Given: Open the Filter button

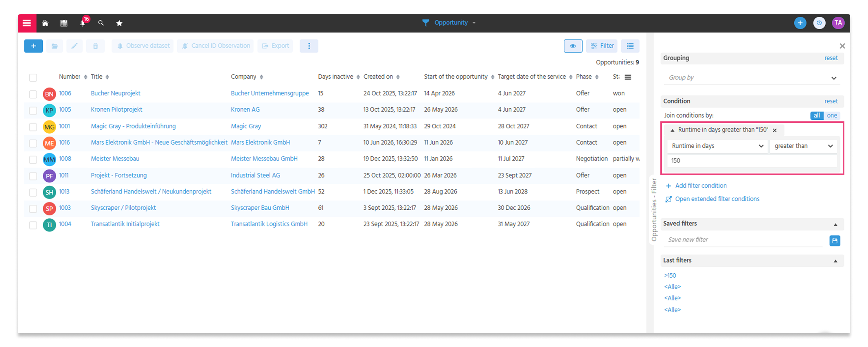Looking at the screenshot, I should 602,46.
